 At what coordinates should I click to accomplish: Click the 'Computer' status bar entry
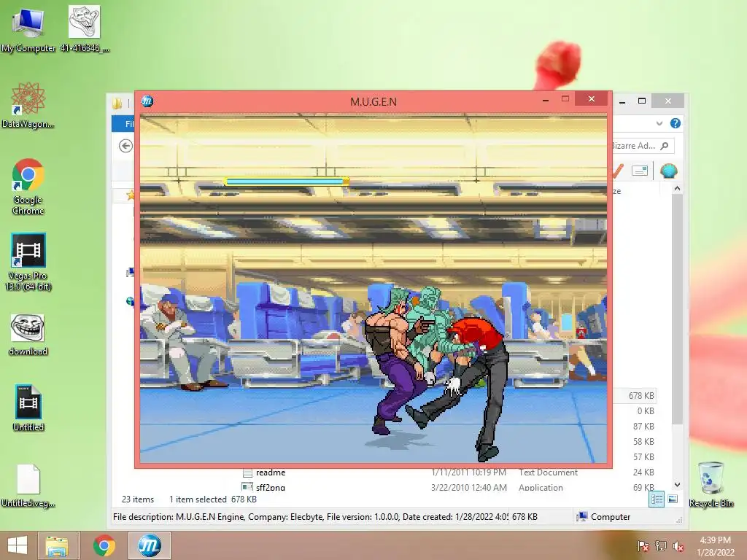click(x=603, y=517)
